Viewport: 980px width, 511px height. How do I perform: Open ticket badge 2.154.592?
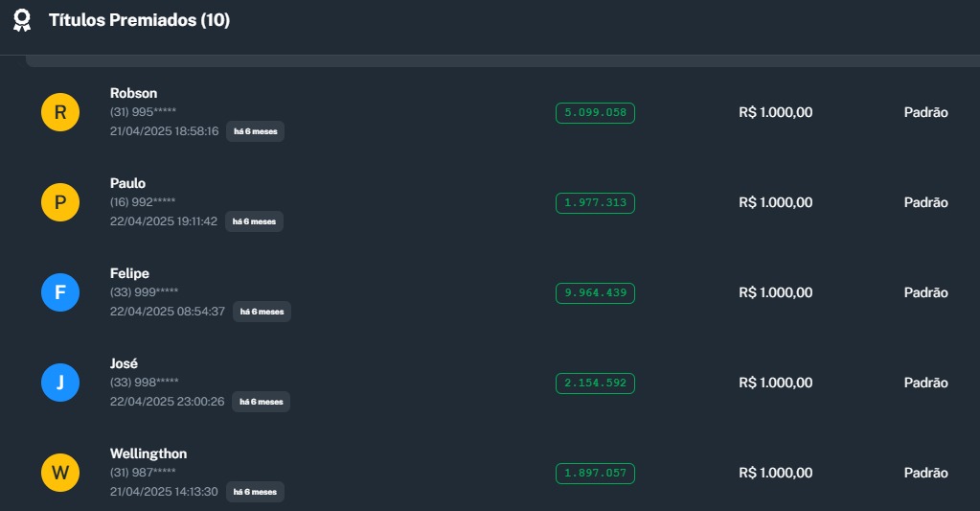click(595, 383)
